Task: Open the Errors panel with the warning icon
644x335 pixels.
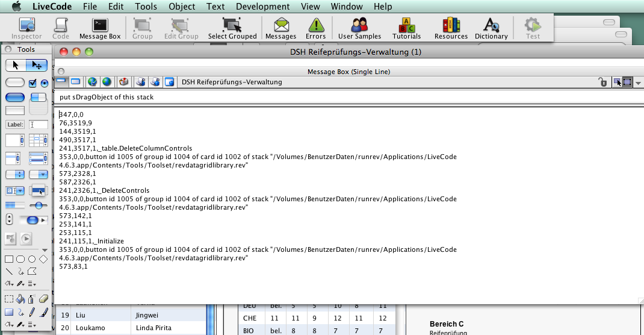Action: tap(315, 28)
